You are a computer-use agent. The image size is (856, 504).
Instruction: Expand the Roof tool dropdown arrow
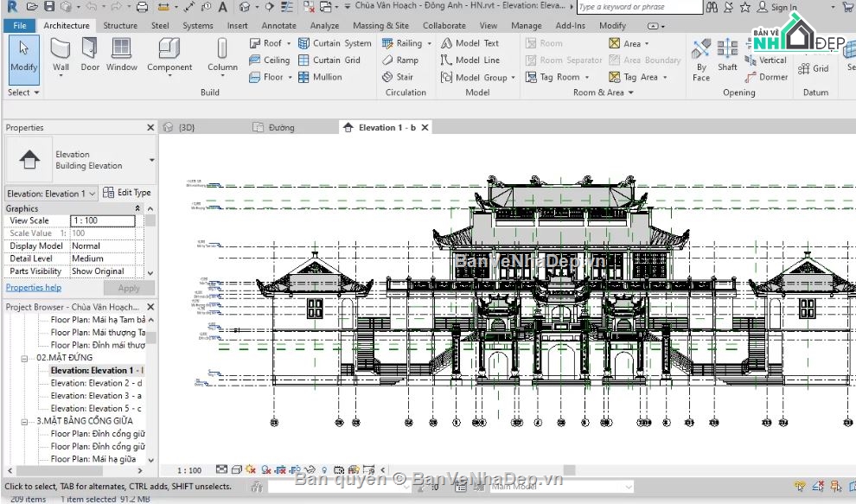pos(289,43)
